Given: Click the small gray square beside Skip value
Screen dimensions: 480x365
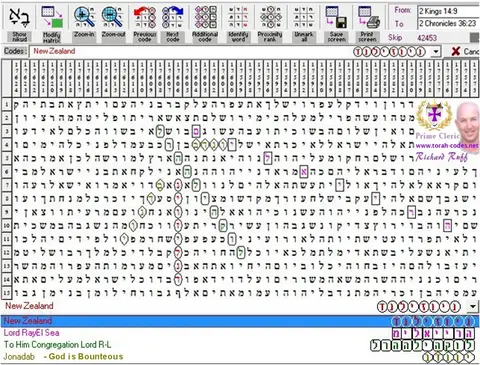Looking at the screenshot, I should [x=475, y=38].
